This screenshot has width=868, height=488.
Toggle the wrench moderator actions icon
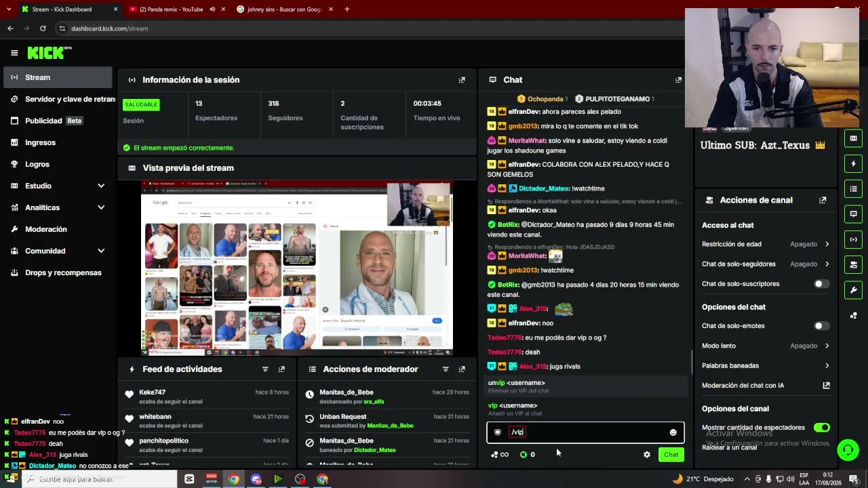[853, 290]
